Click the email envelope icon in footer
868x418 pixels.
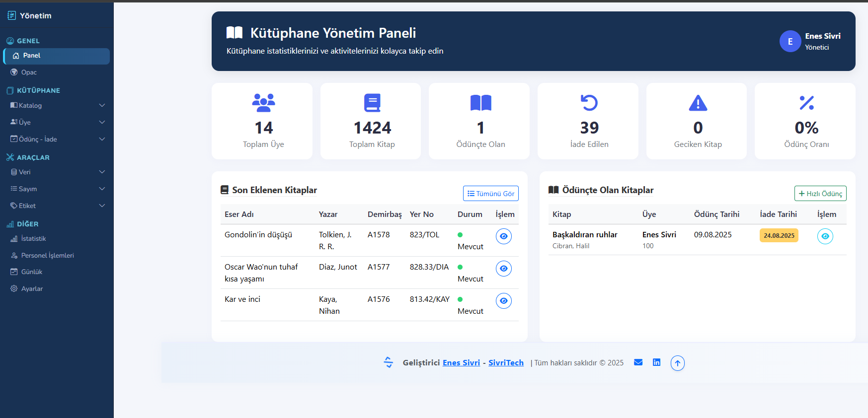pos(638,362)
